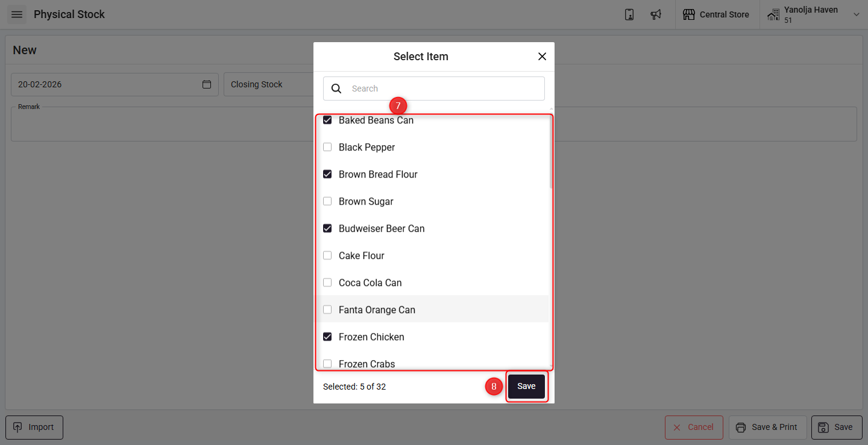This screenshot has width=868, height=445.
Task: Click the Black Pepper label
Action: pyautogui.click(x=366, y=147)
